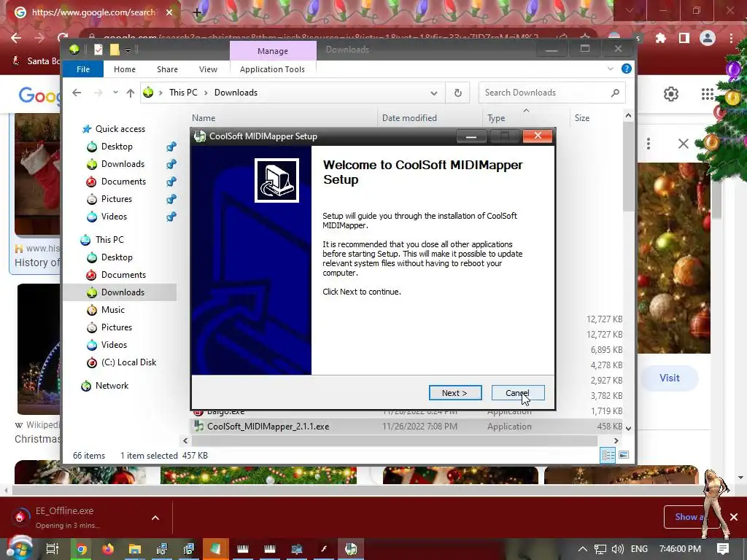
Task: Switch to the Home ribbon tab
Action: click(125, 69)
